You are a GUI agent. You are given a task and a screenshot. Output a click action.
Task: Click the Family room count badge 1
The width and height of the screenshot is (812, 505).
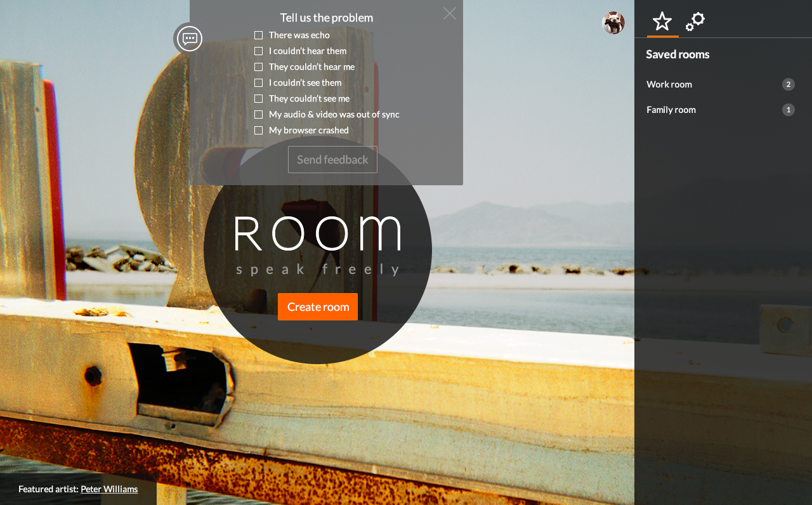tap(789, 110)
